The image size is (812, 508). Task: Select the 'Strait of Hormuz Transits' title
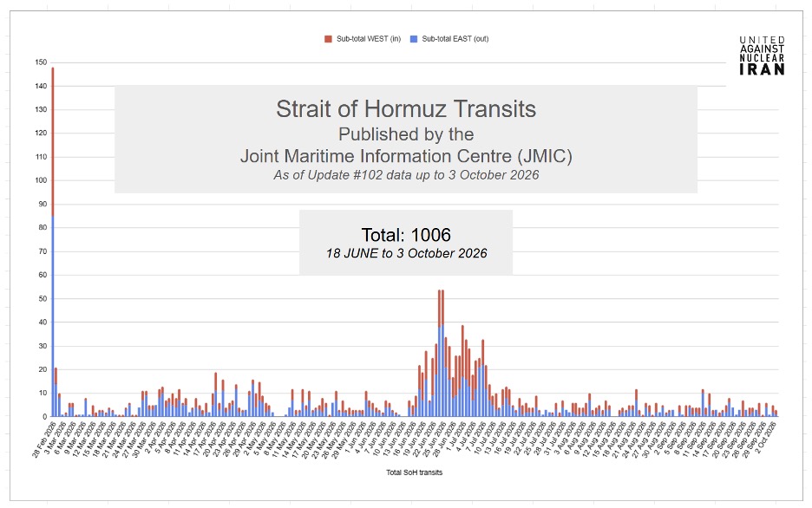pos(406,109)
